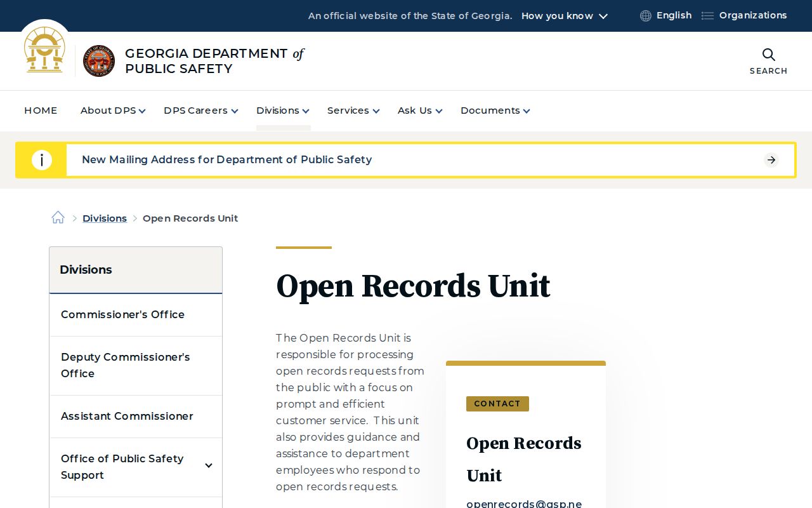Click the Open Records Unit contact card title
This screenshot has width=812, height=508.
point(524,459)
